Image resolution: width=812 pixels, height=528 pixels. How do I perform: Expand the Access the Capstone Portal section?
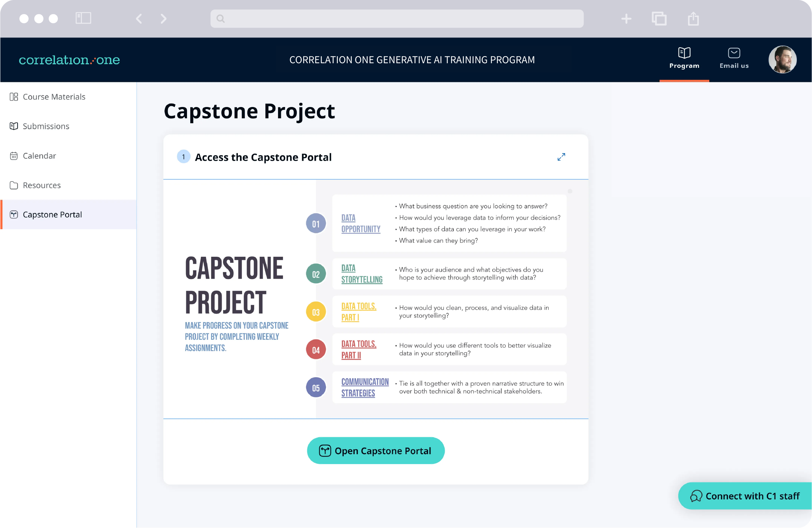[562, 156]
